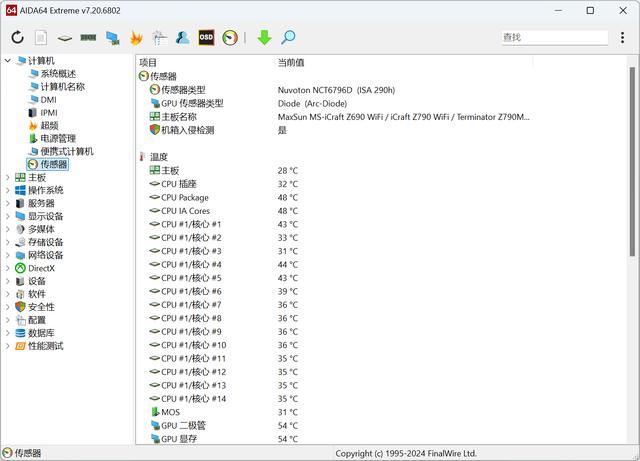Expand the 主板 tree node
Image resolution: width=640 pixels, height=461 pixels.
[8, 177]
